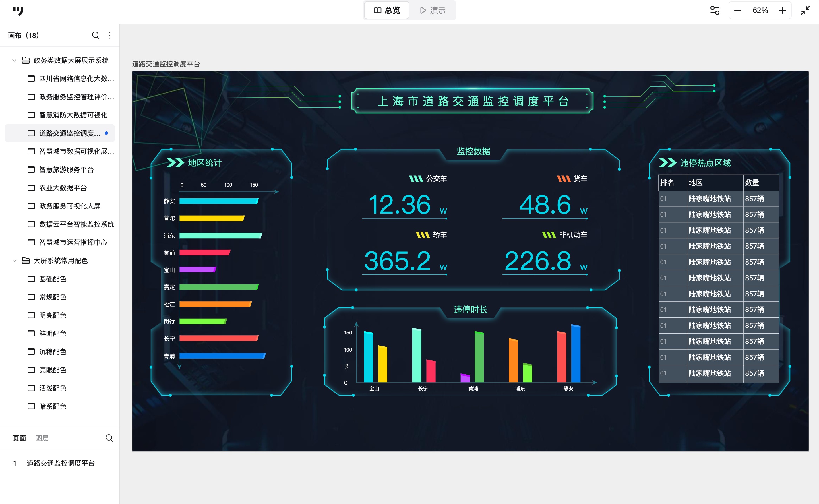This screenshot has width=819, height=504.
Task: Zoom in with the plus button
Action: click(782, 10)
